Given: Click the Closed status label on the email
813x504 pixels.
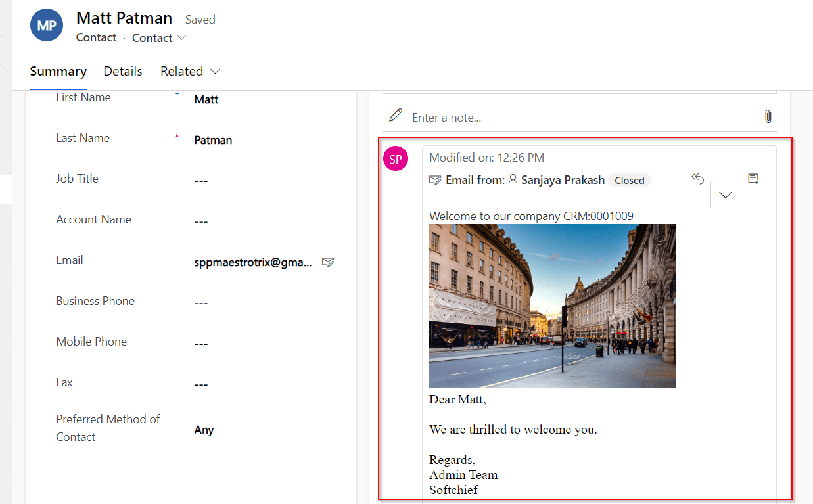Looking at the screenshot, I should pyautogui.click(x=629, y=179).
